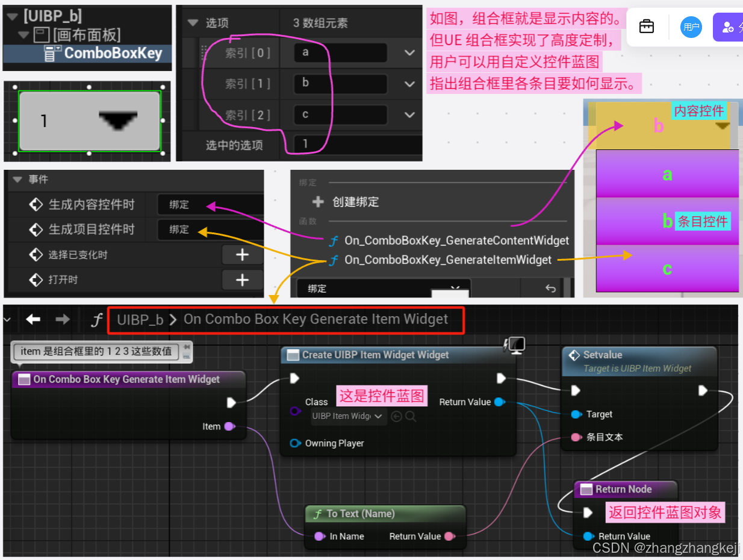Click the reset arrow beside lower 绑定 dropdown

tap(550, 288)
